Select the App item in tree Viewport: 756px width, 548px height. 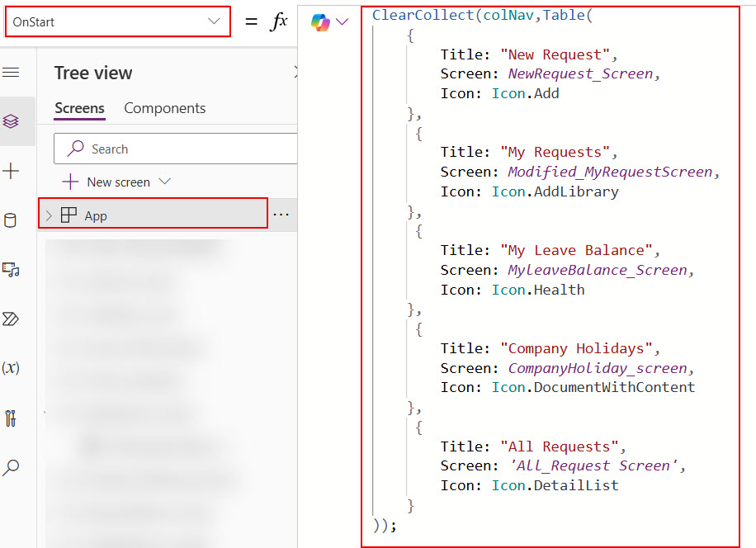(153, 213)
